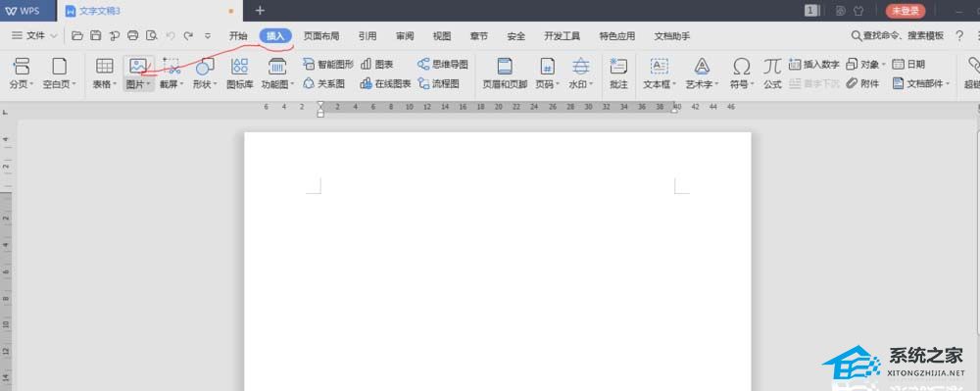Expand the 形状 dropdown arrow
The image size is (980, 391).
point(215,84)
